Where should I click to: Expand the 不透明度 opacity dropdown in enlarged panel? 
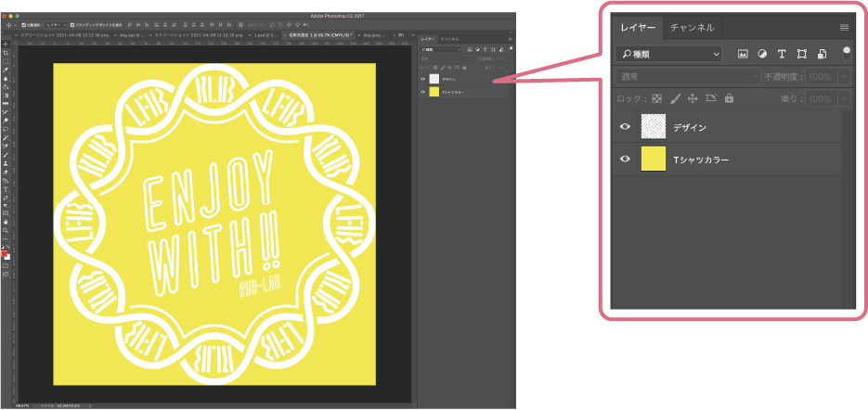(x=844, y=76)
